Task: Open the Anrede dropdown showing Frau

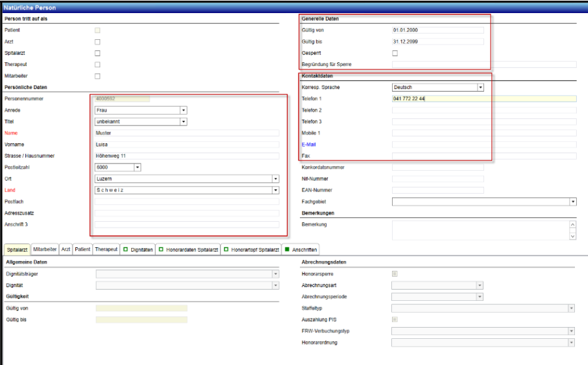Action: [x=184, y=110]
